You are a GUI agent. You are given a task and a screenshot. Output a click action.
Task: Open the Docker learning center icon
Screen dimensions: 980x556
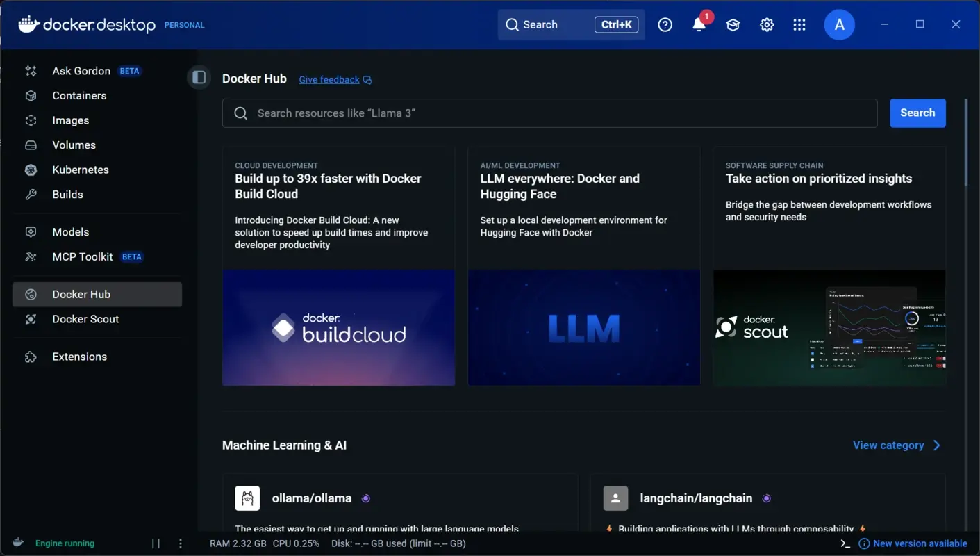733,24
